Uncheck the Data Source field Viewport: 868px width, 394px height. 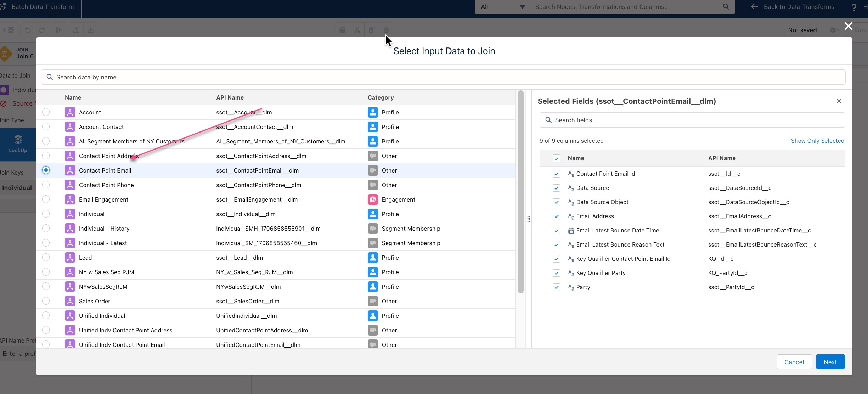point(556,188)
